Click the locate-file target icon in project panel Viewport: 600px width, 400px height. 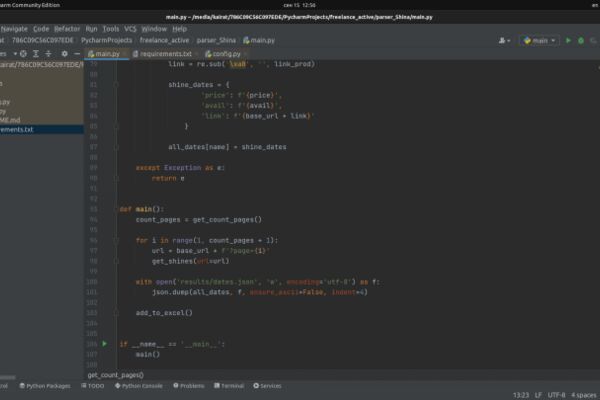point(23,54)
